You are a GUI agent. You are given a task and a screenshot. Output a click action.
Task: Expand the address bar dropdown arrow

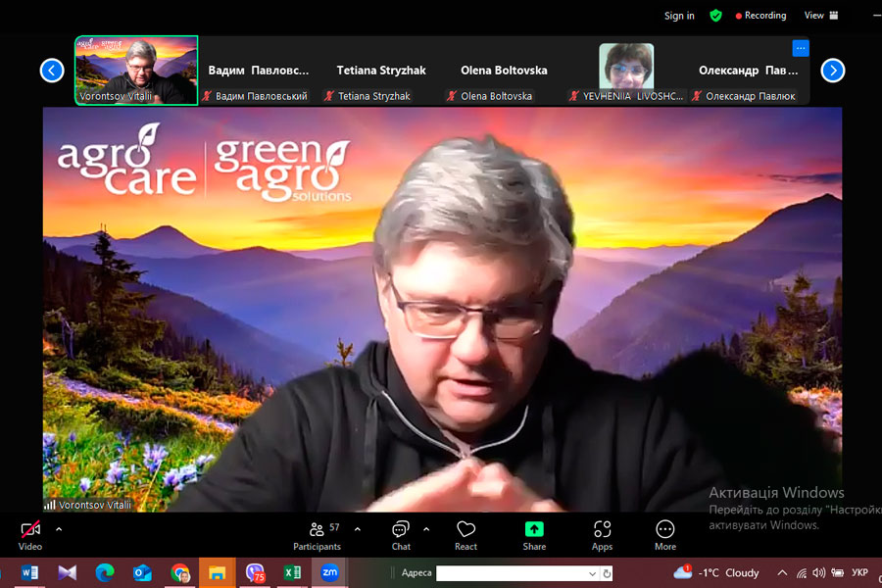click(592, 573)
